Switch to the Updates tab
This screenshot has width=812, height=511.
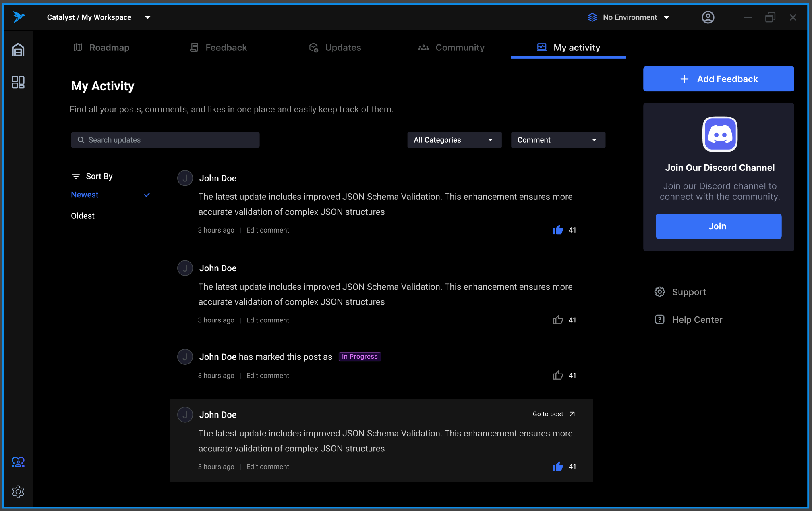click(x=335, y=48)
